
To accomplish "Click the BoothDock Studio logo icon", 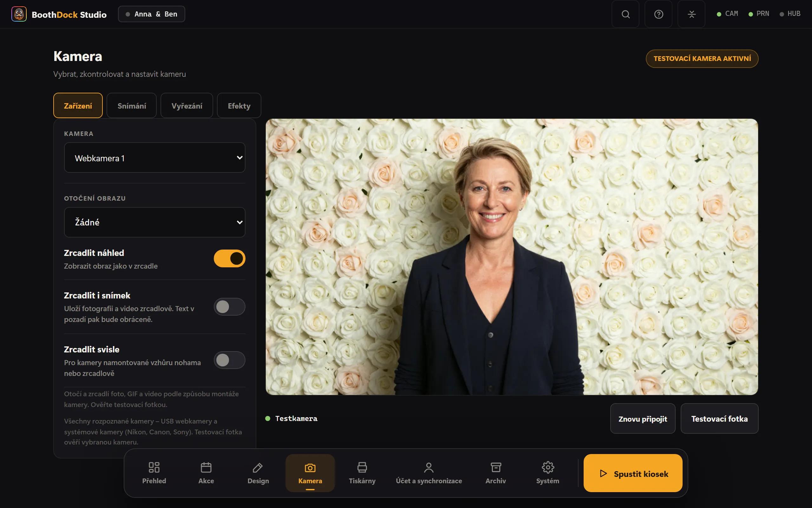I will tap(19, 14).
